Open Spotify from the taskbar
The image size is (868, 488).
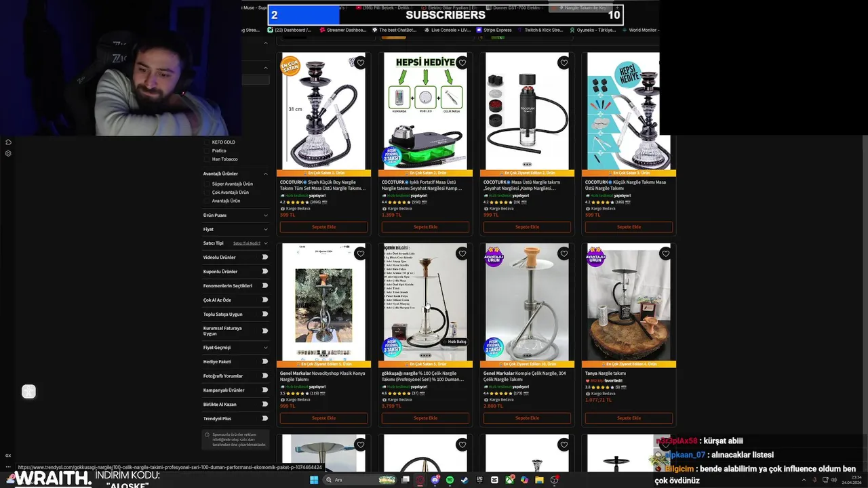450,480
